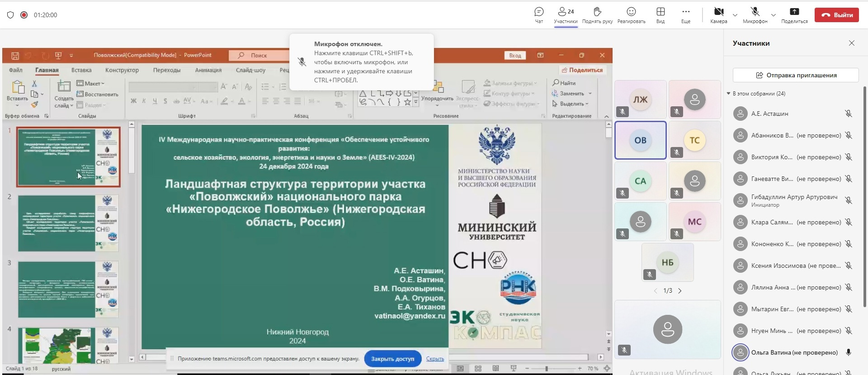Expand camera device options arrow

pos(735,15)
